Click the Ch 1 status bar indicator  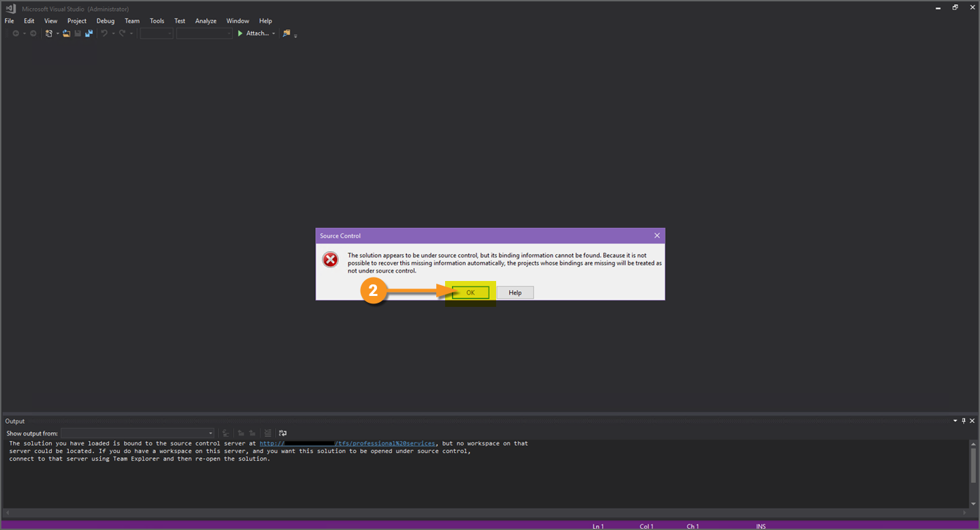pyautogui.click(x=693, y=526)
